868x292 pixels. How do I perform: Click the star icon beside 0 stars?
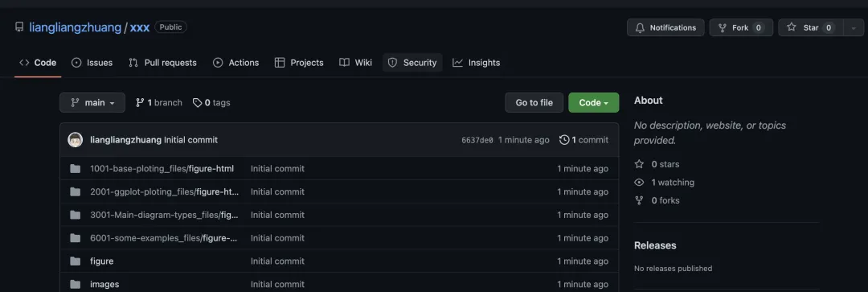tap(640, 164)
